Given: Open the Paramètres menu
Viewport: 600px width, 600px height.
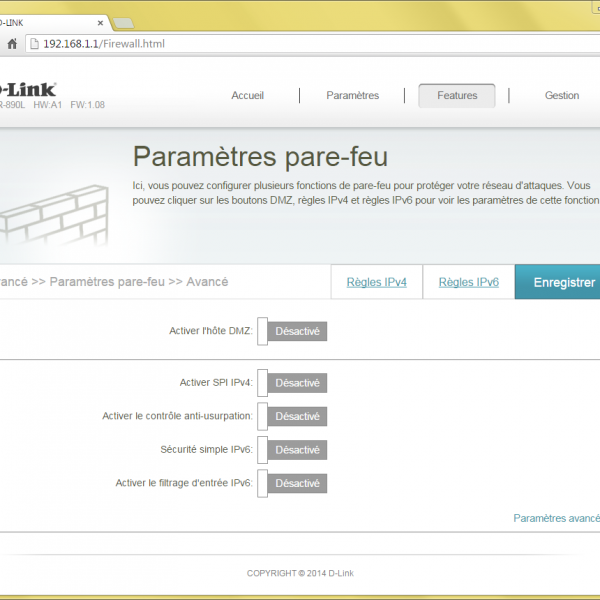Looking at the screenshot, I should pyautogui.click(x=352, y=96).
